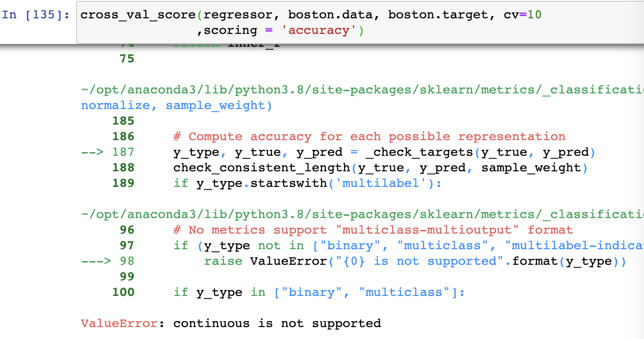Select the In [135] cell prompt
The height and width of the screenshot is (339, 644).
pos(36,14)
